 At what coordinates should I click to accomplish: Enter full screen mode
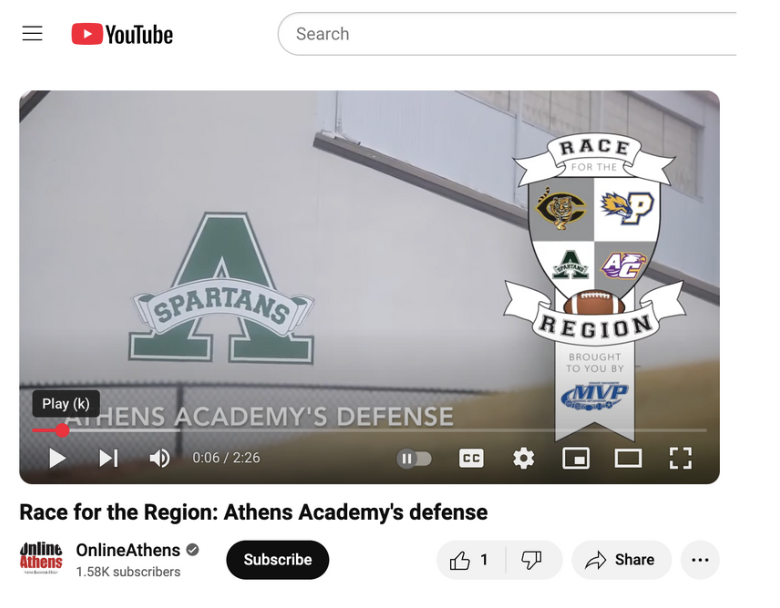click(681, 458)
